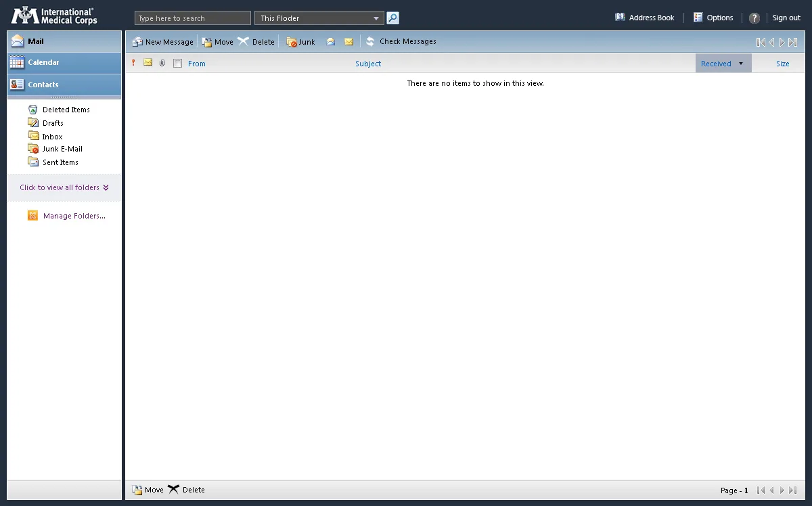The width and height of the screenshot is (812, 506).
Task: Sort messages by Size column
Action: (x=783, y=64)
